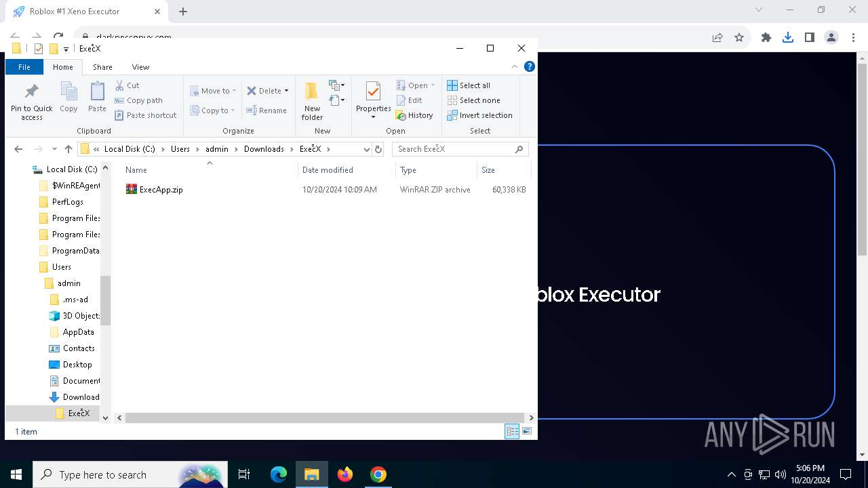Sort by the Size column header
The image size is (868, 488).
pyautogui.click(x=504, y=170)
